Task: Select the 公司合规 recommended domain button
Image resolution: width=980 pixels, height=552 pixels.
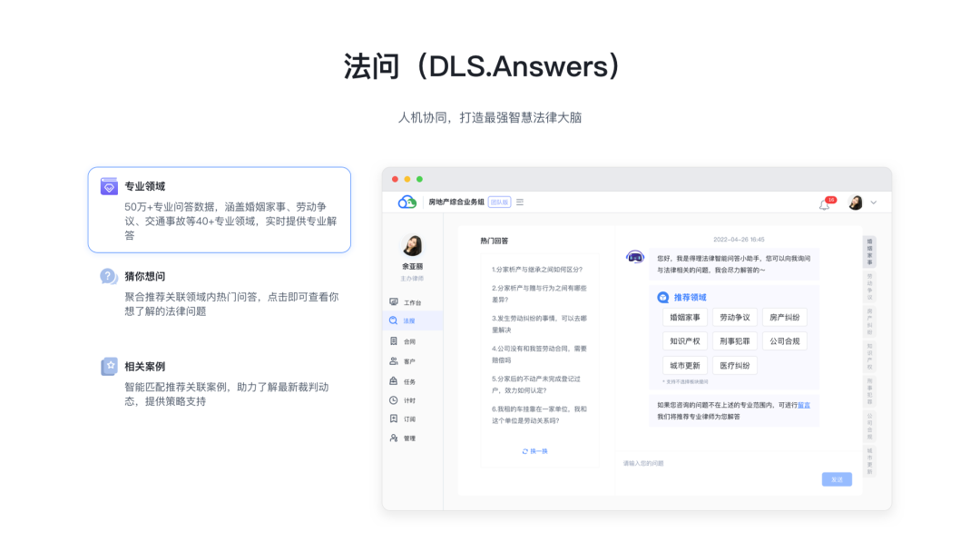Action: (x=785, y=341)
